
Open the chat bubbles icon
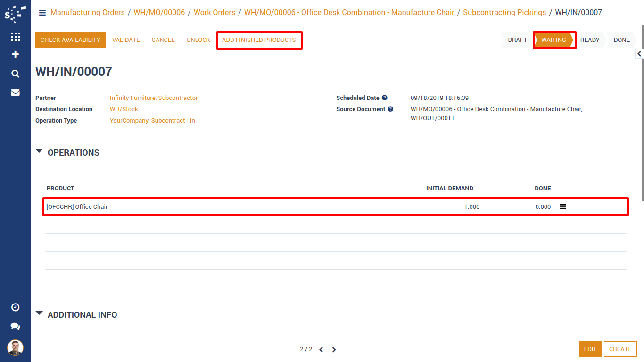coord(15,326)
